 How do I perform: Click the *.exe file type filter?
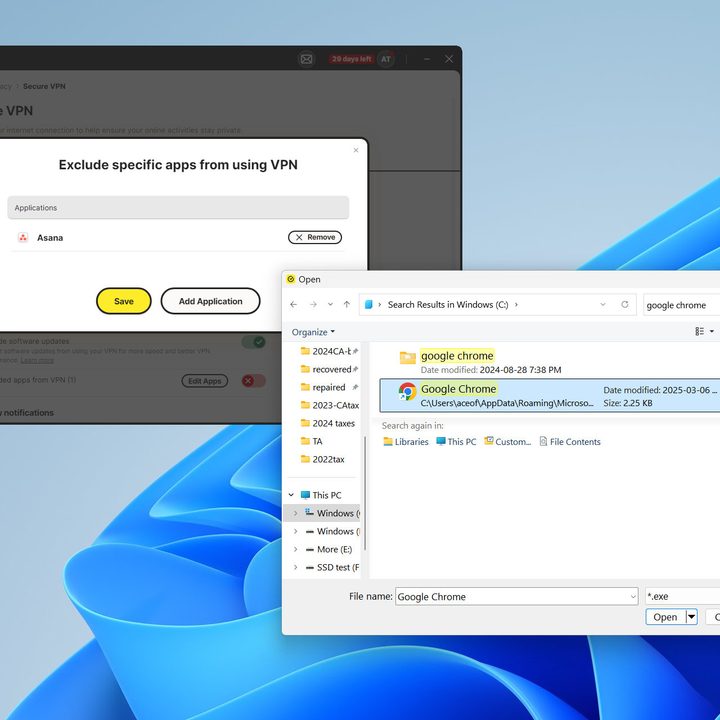(x=683, y=596)
